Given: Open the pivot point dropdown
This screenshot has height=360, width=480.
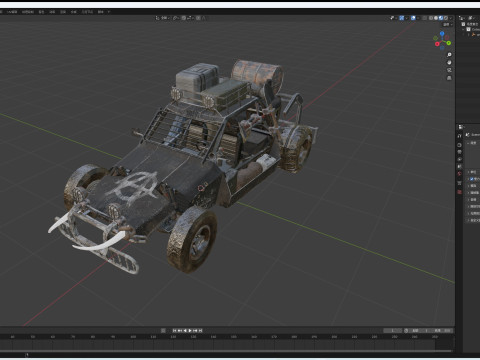Looking at the screenshot, I should pyautogui.click(x=176, y=18).
